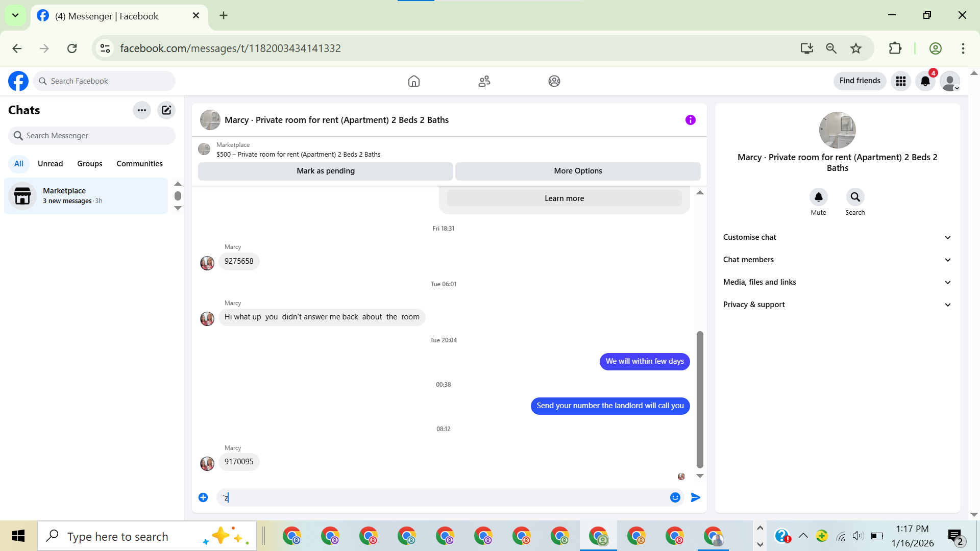This screenshot has height=551, width=980.
Task: Open the Friends icon in top navigation
Action: coord(484,81)
